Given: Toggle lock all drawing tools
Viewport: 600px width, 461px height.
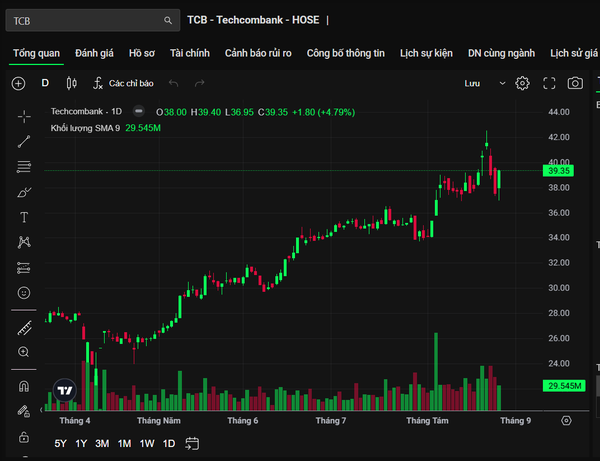Looking at the screenshot, I should [x=24, y=437].
